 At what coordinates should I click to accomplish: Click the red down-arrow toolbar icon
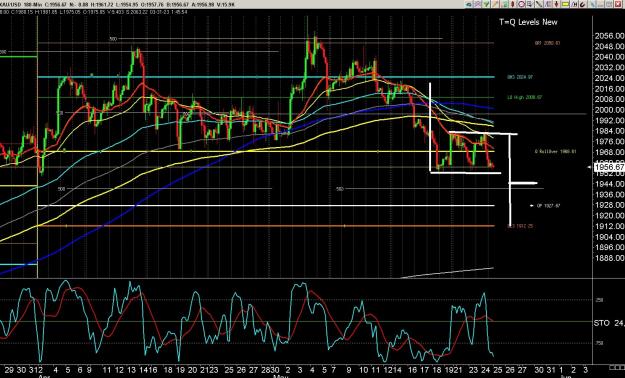pos(556,4)
